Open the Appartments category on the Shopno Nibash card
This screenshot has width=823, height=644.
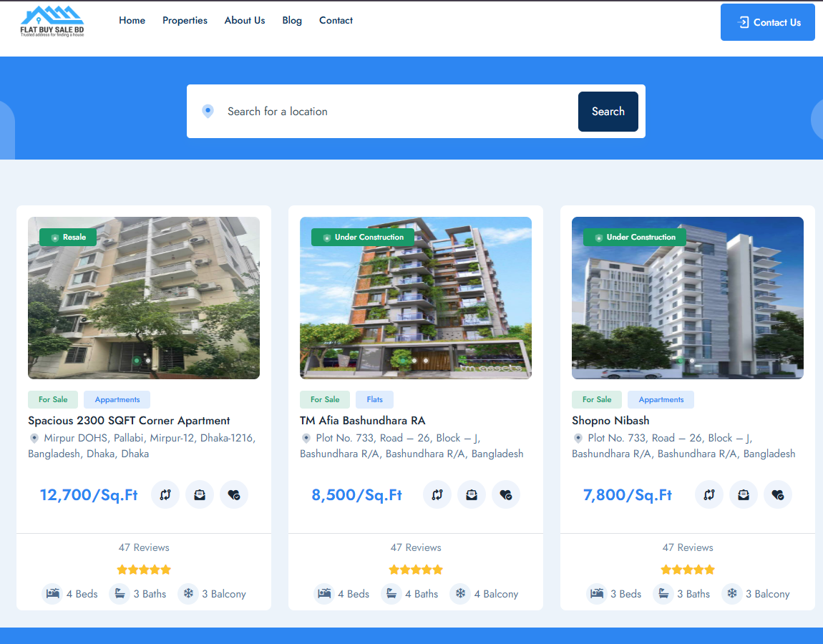[661, 399]
